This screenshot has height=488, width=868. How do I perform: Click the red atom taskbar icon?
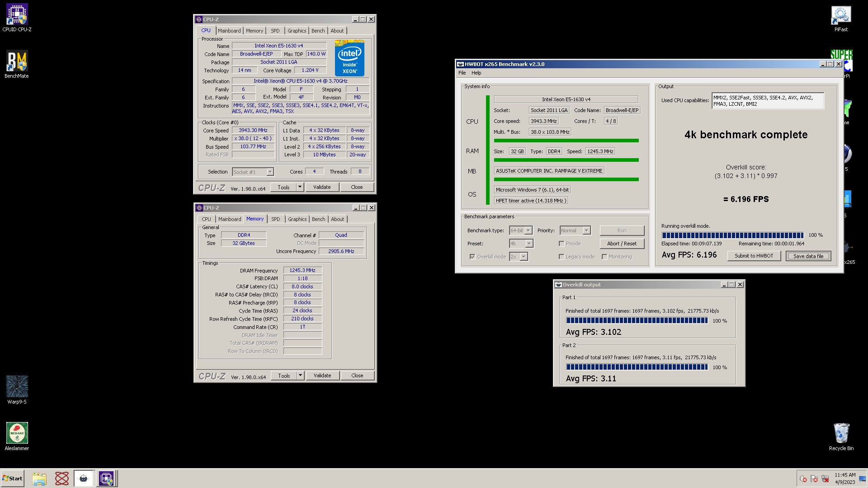(x=62, y=479)
